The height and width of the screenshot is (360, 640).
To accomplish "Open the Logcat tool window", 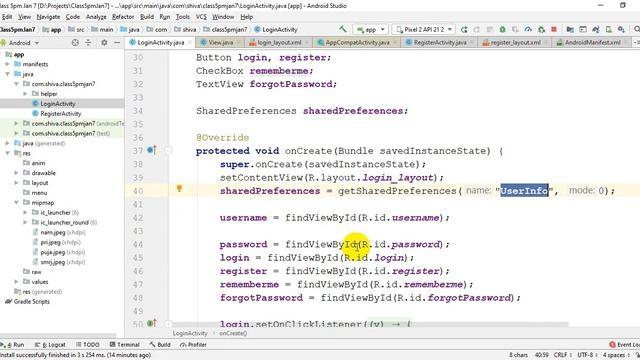I will pos(50,344).
